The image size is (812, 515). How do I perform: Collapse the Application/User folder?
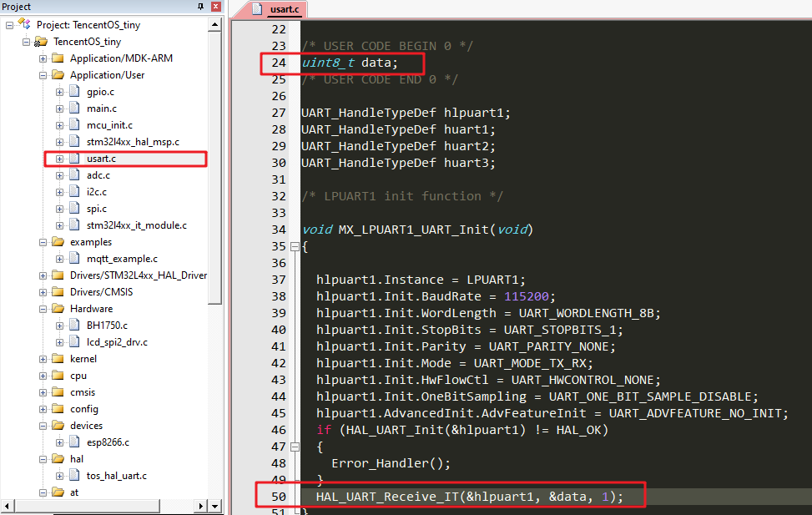pos(43,75)
